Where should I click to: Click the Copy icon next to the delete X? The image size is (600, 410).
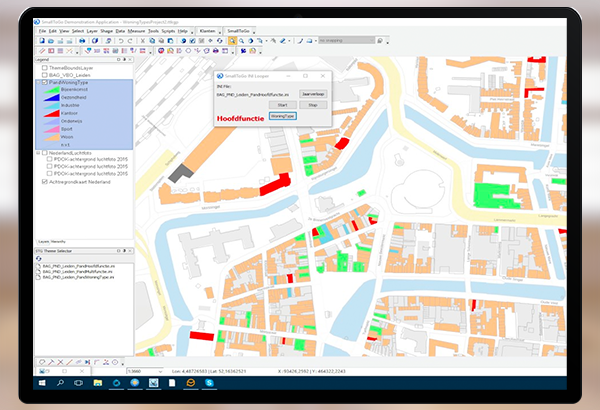(x=152, y=41)
